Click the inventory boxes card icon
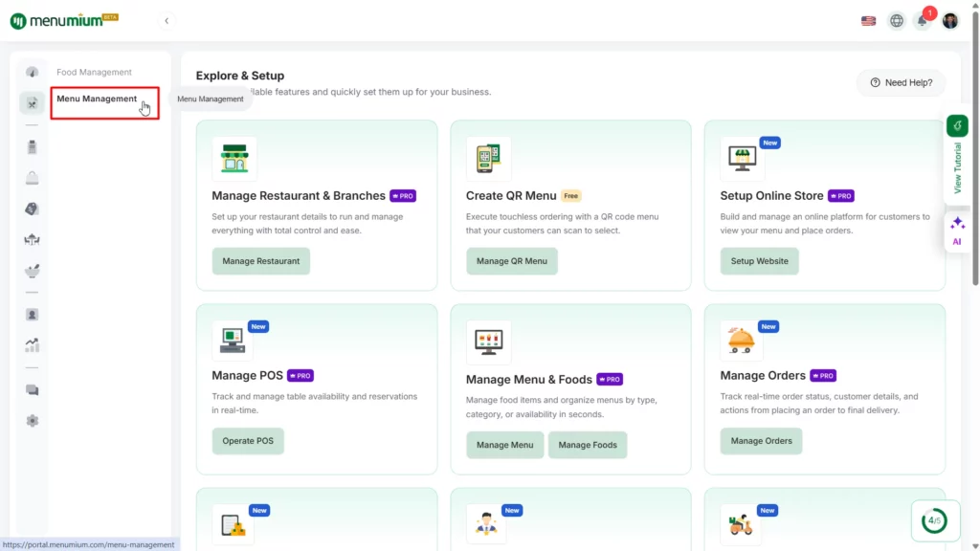This screenshot has height=551, width=980. (x=234, y=525)
